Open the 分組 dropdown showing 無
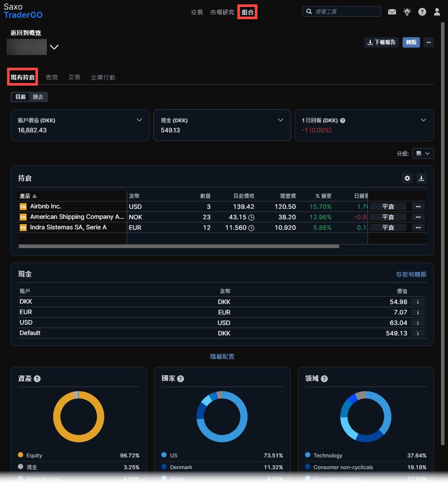Image resolution: width=448 pixels, height=484 pixels. click(423, 153)
